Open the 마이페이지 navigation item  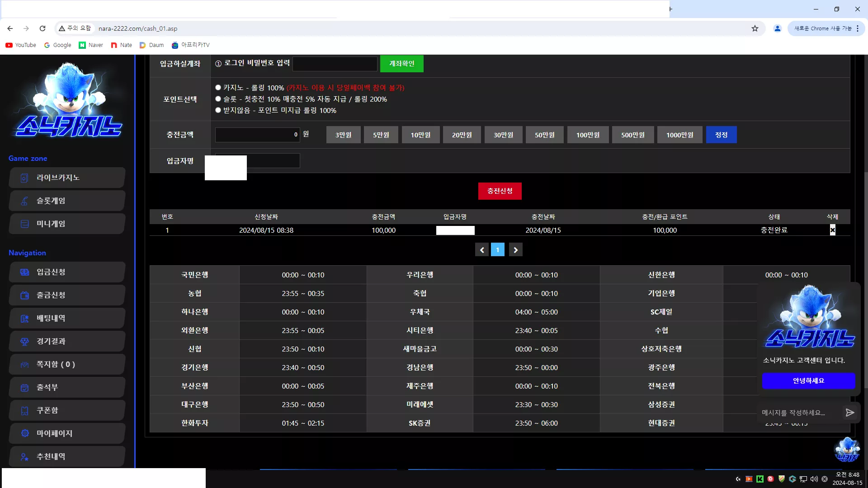click(x=67, y=433)
